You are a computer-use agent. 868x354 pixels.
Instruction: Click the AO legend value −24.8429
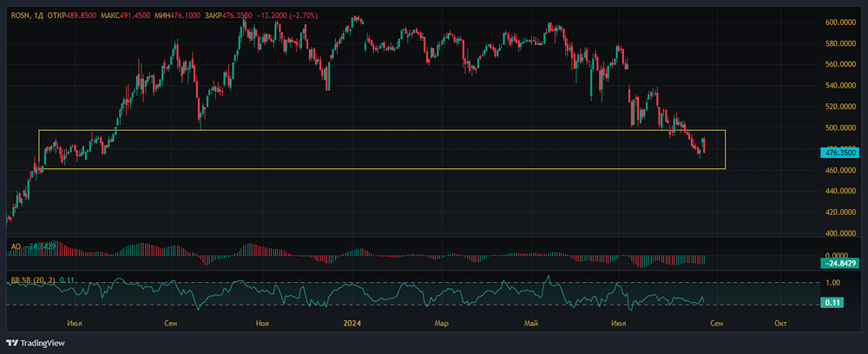[x=39, y=246]
